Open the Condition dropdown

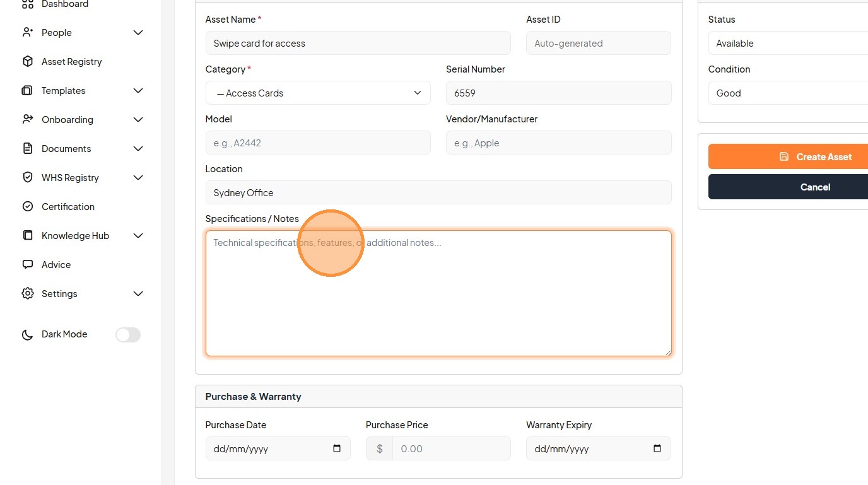pyautogui.click(x=788, y=93)
